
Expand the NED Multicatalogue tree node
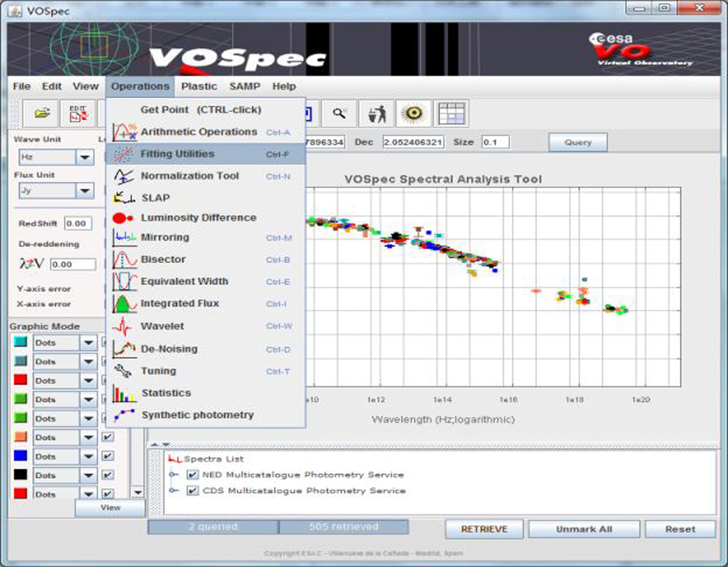click(173, 475)
